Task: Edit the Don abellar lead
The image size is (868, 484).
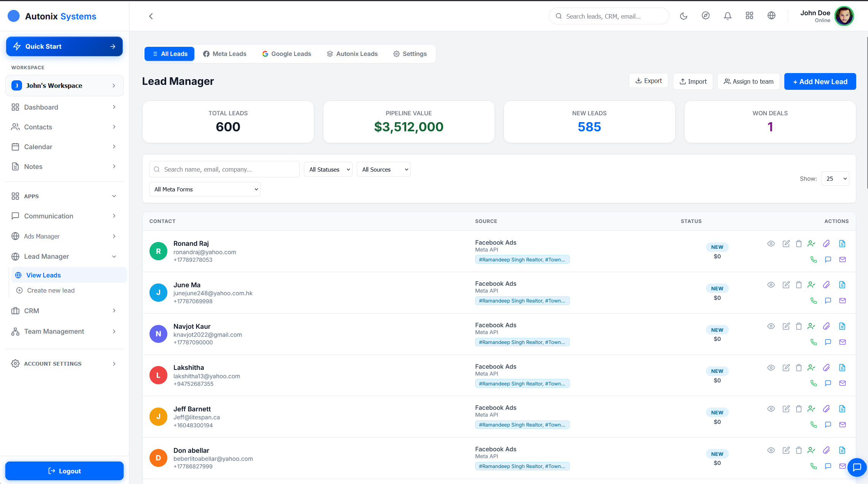Action: pos(786,450)
